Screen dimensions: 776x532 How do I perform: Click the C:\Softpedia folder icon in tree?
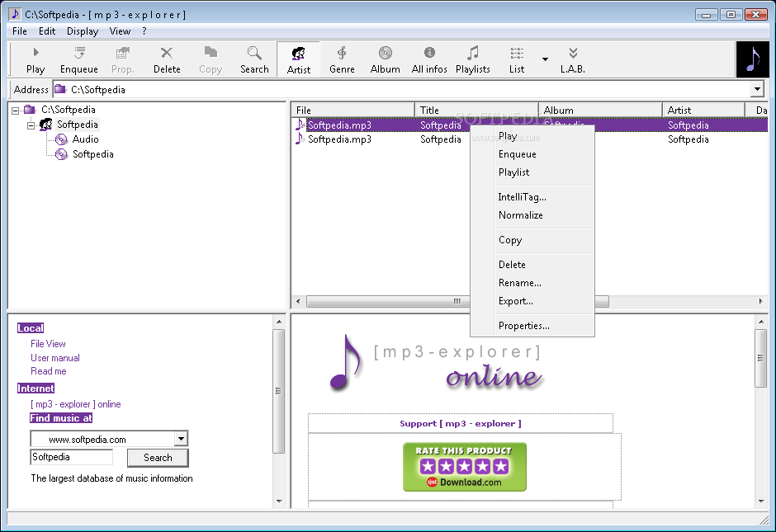tap(31, 109)
